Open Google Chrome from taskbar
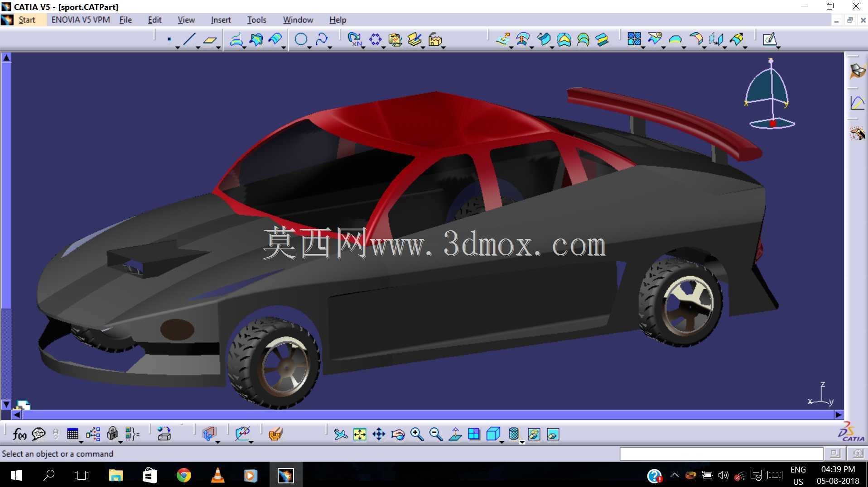 [x=183, y=475]
